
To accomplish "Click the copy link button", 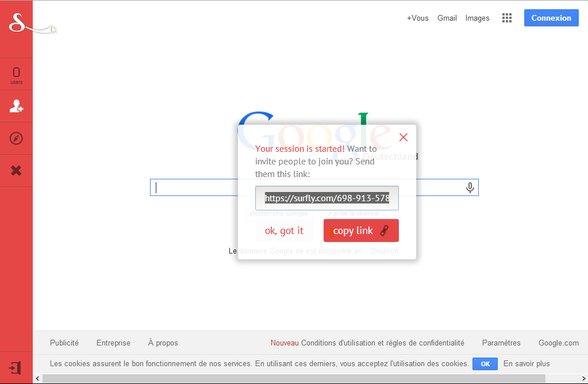I will click(361, 231).
